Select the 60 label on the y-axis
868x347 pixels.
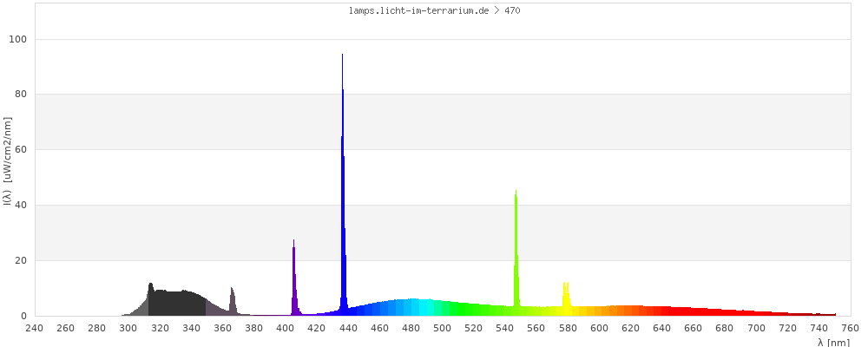(21, 149)
